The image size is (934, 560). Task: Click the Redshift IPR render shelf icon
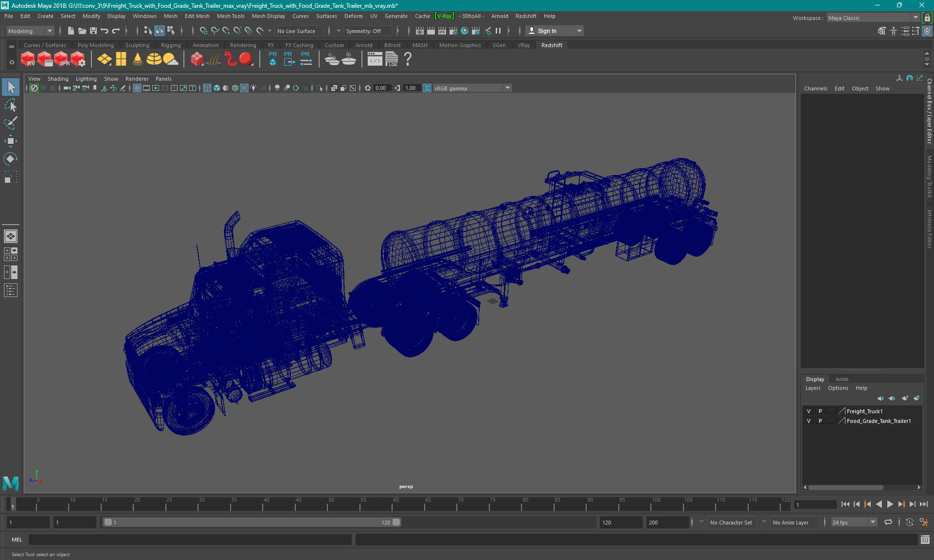tap(62, 59)
